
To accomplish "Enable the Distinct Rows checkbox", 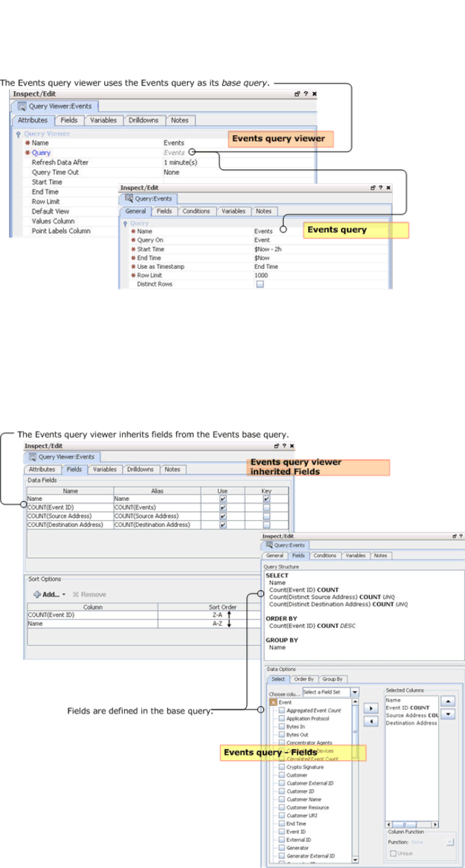I will pos(260,284).
